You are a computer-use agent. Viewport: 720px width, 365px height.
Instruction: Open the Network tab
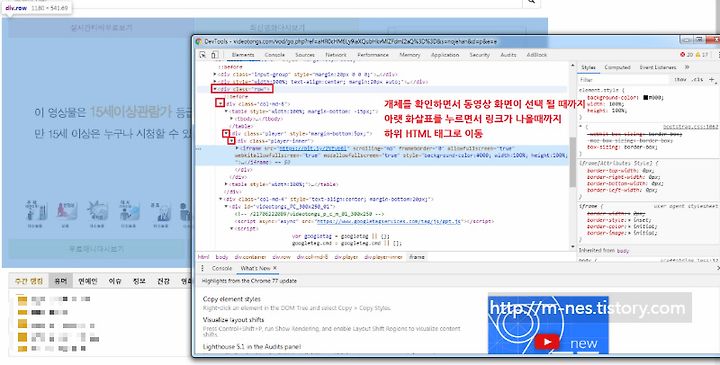336,55
